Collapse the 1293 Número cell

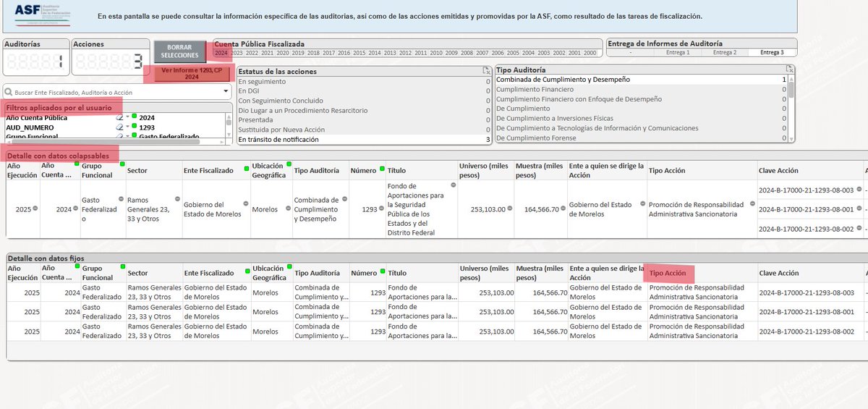point(381,208)
